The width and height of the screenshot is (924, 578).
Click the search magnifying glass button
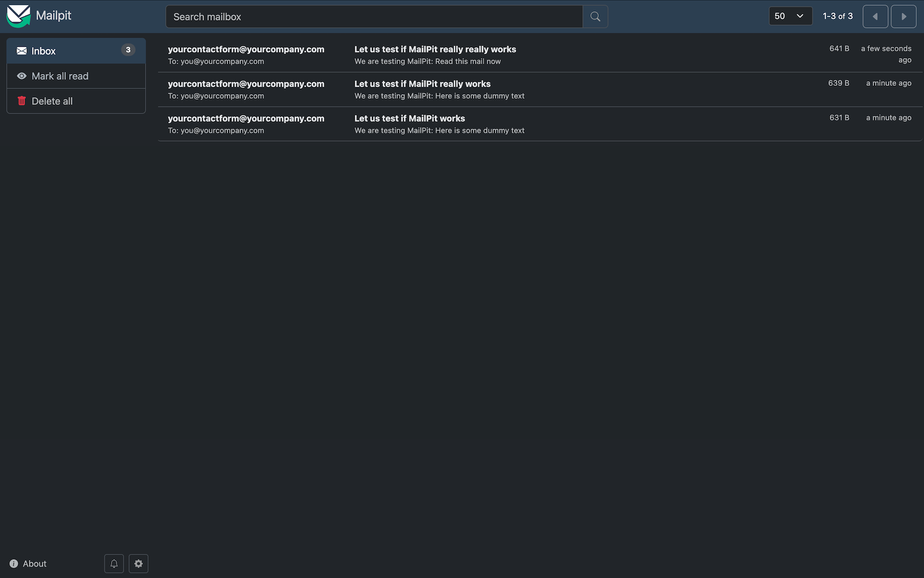point(595,17)
